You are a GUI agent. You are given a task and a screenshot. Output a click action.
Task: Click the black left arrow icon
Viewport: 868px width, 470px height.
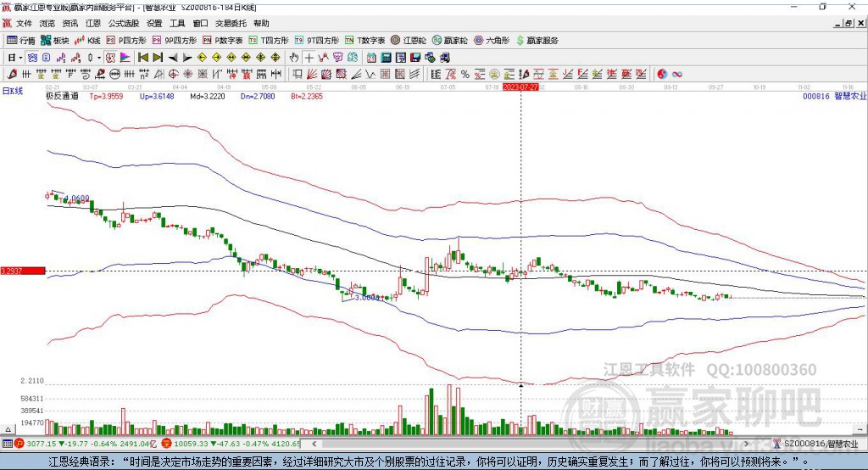173,58
